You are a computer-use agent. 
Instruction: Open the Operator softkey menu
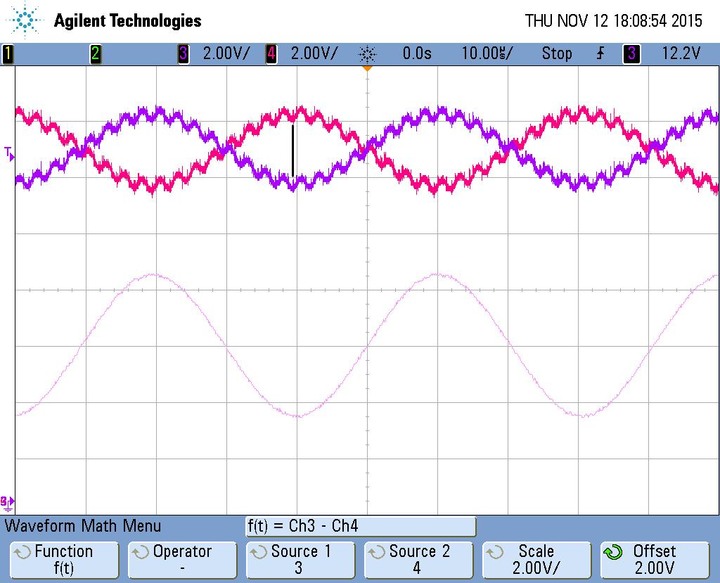[182, 559]
